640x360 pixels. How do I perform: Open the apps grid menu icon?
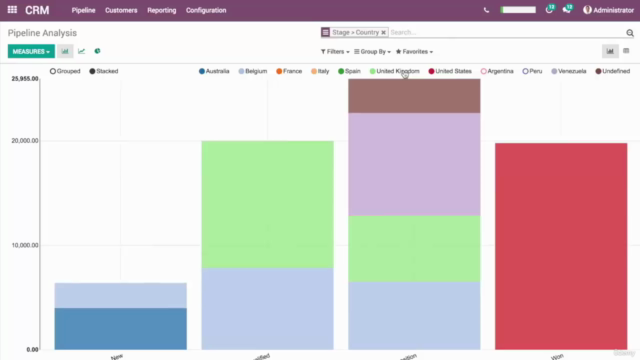(12, 9)
